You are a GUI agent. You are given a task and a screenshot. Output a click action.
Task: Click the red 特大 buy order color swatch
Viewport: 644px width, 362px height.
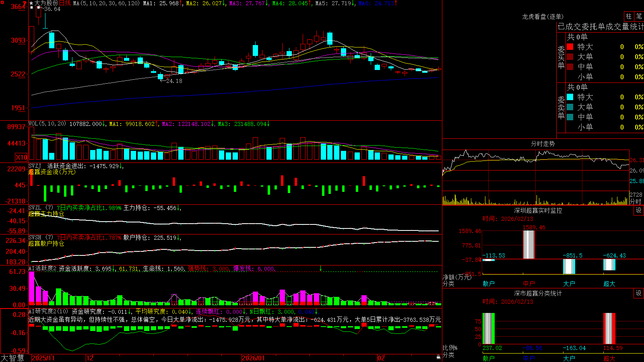570,47
